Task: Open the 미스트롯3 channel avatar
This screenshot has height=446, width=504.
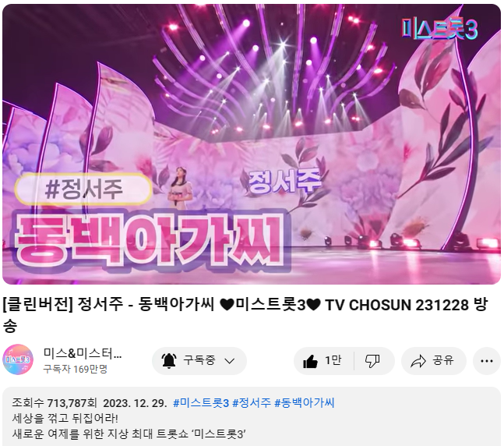Action: 18,359
